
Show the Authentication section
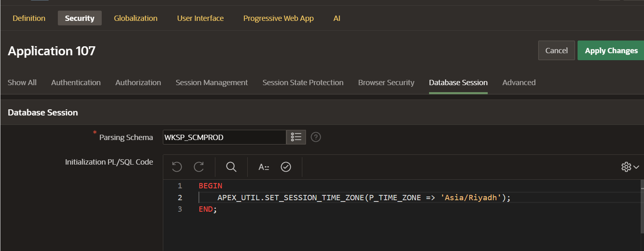point(76,83)
